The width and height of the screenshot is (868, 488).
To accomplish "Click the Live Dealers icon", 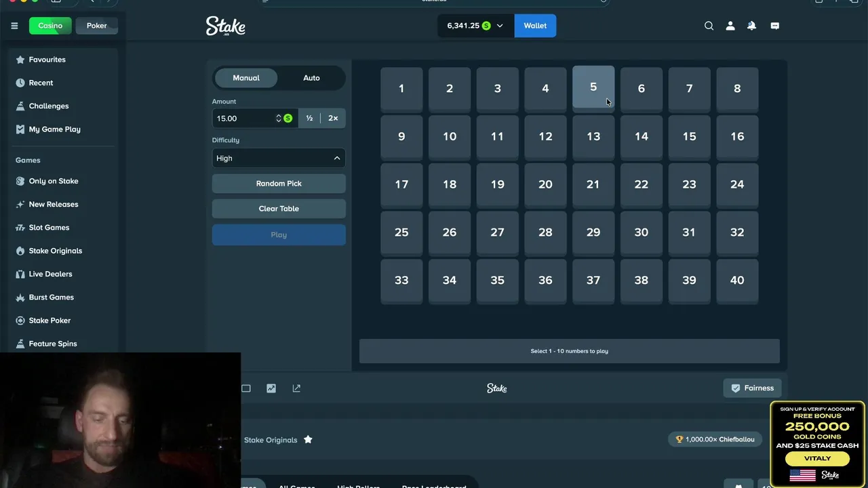I will click(20, 274).
